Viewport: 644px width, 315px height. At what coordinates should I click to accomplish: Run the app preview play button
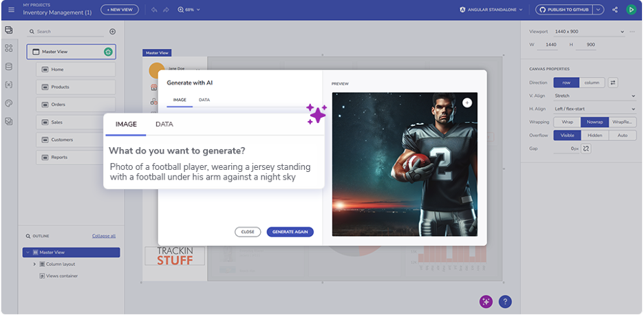pyautogui.click(x=631, y=10)
